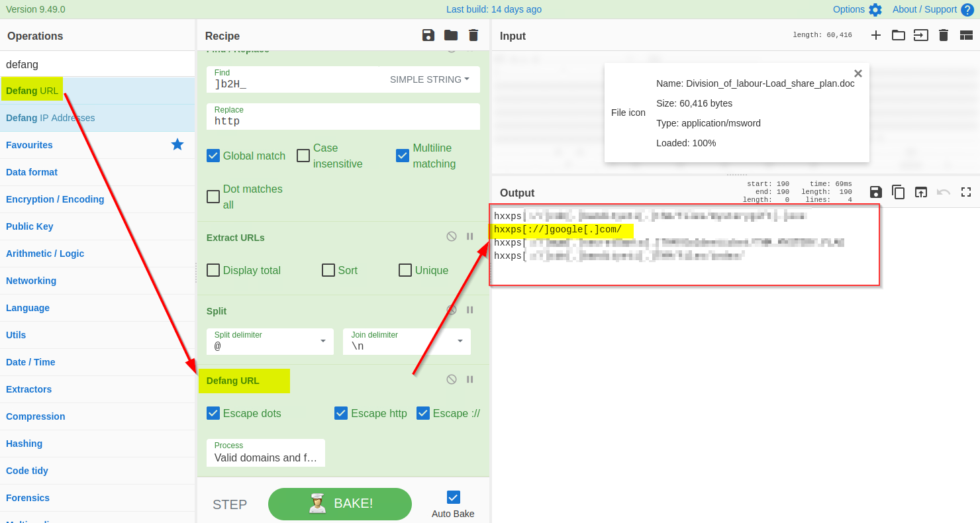
Task: Save the recipe using disk icon
Action: [428, 36]
